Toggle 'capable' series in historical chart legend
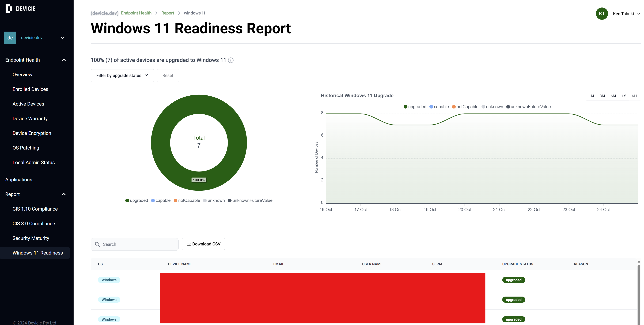 pyautogui.click(x=439, y=107)
